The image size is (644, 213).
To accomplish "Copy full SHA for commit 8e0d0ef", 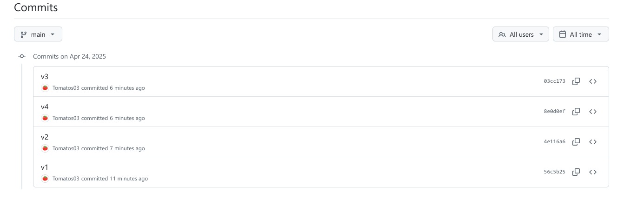I will click(x=576, y=112).
